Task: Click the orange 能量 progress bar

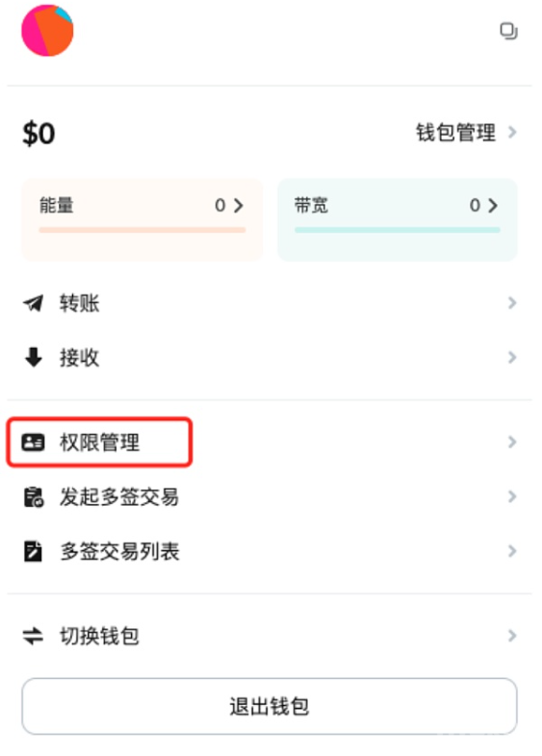Action: (142, 231)
